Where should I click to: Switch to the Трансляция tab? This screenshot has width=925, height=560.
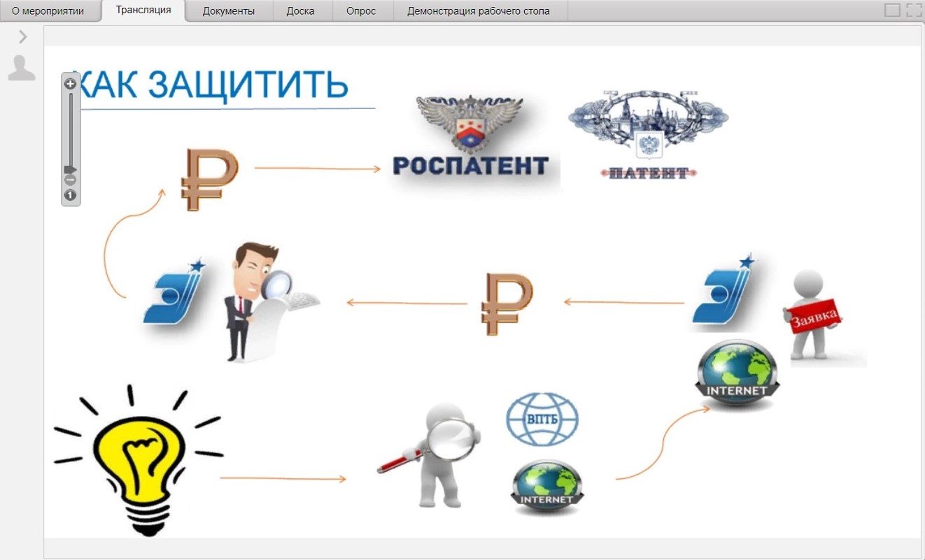pyautogui.click(x=143, y=10)
